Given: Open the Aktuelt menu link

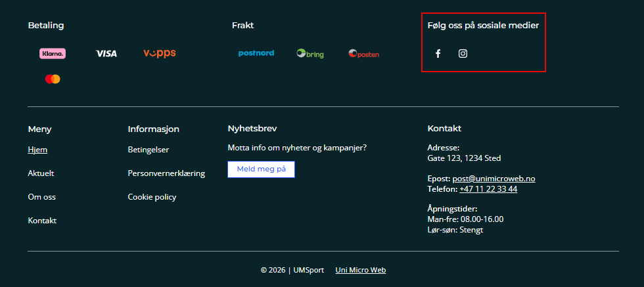Looking at the screenshot, I should pyautogui.click(x=41, y=173).
